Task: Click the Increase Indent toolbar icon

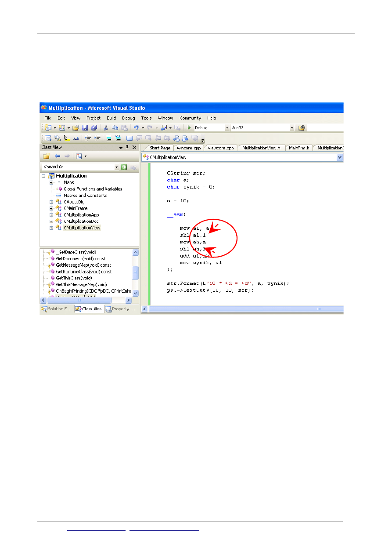Action: [97, 138]
